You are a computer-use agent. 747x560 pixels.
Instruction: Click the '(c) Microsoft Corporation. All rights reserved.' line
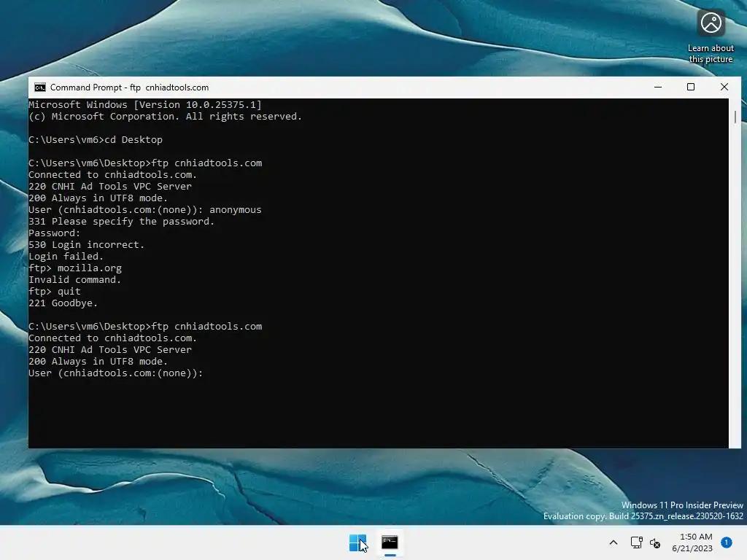(x=166, y=117)
